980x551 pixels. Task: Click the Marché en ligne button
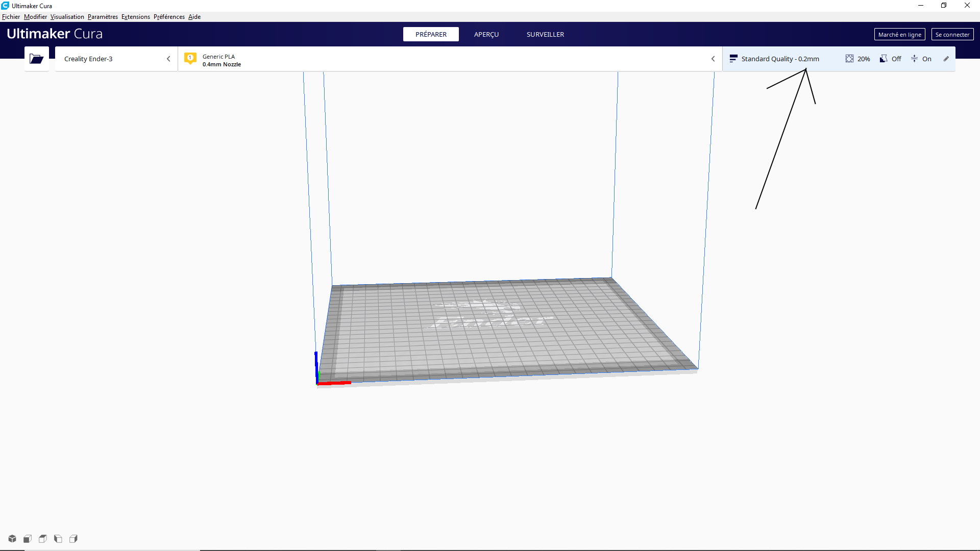coord(899,34)
